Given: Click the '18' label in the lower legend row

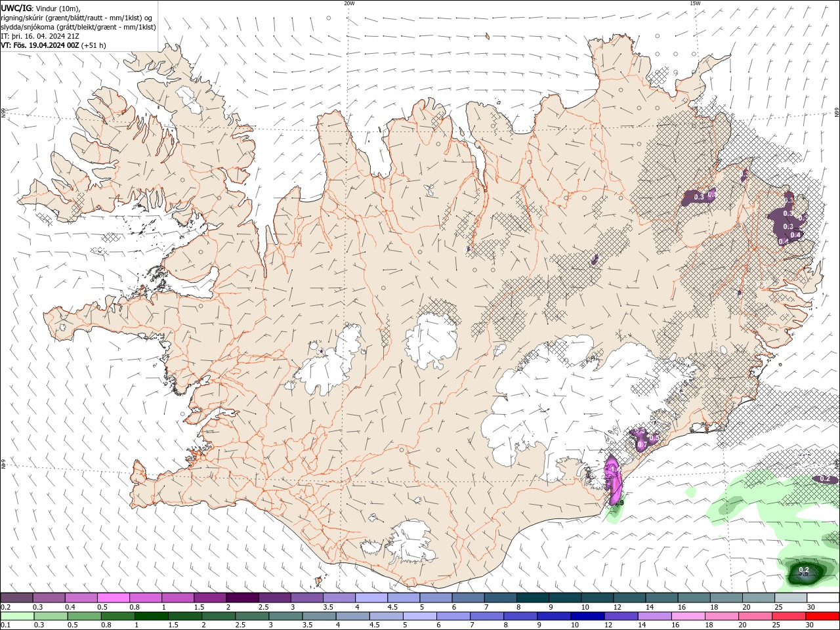Looking at the screenshot, I should tap(709, 625).
